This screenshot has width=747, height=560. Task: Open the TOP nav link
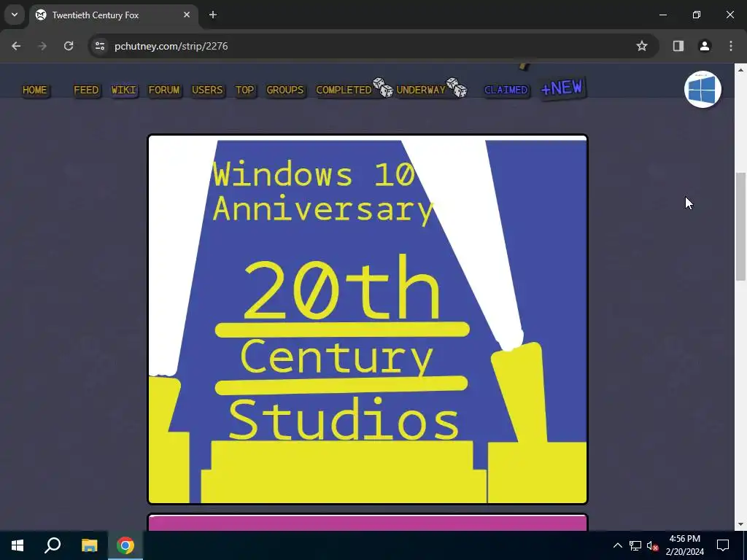coord(245,90)
